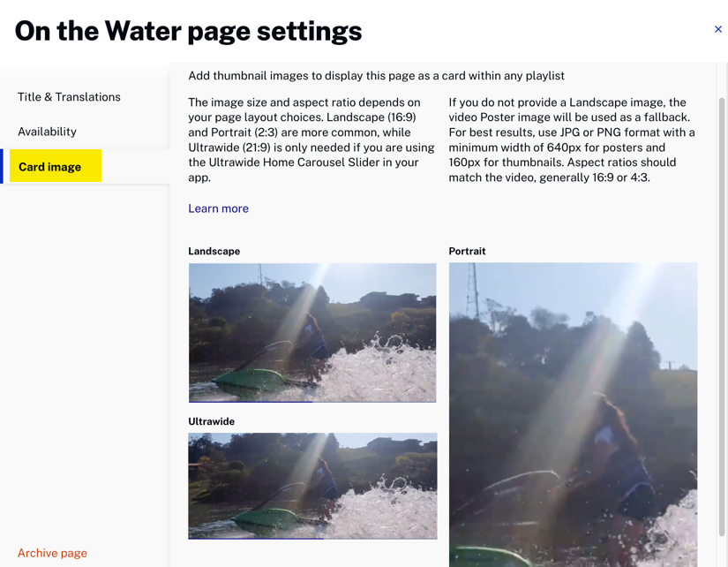The image size is (728, 567).
Task: Click the Archive page link
Action: pos(52,553)
